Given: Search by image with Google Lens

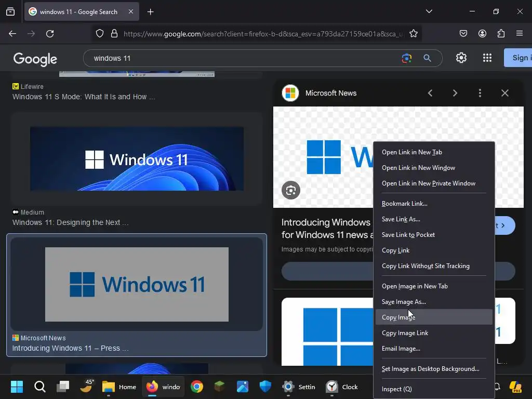Looking at the screenshot, I should (x=406, y=58).
